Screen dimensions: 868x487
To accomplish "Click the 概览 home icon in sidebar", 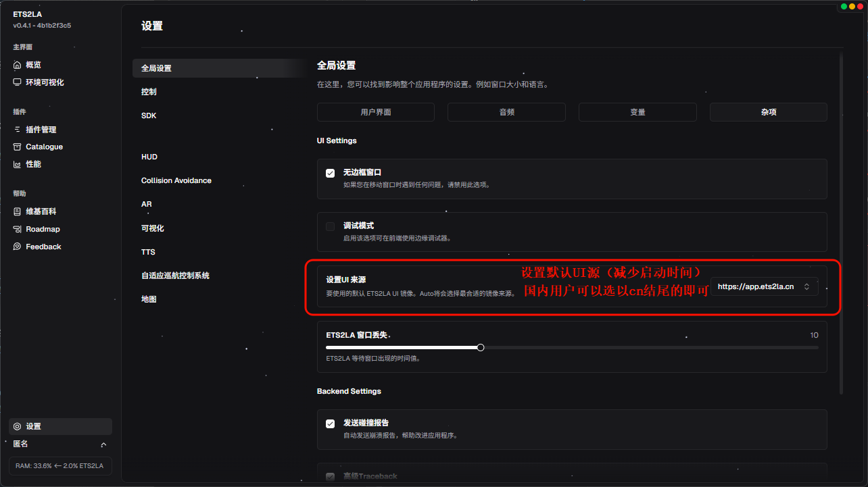I will [x=18, y=65].
